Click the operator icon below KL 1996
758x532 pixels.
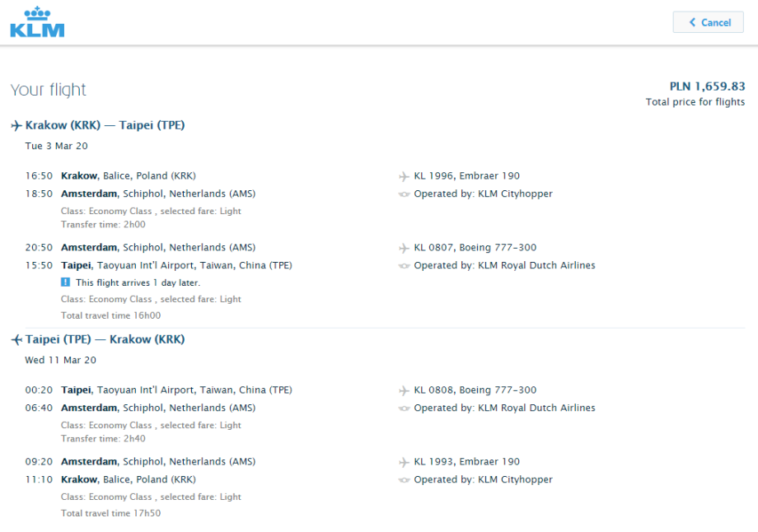(x=404, y=194)
